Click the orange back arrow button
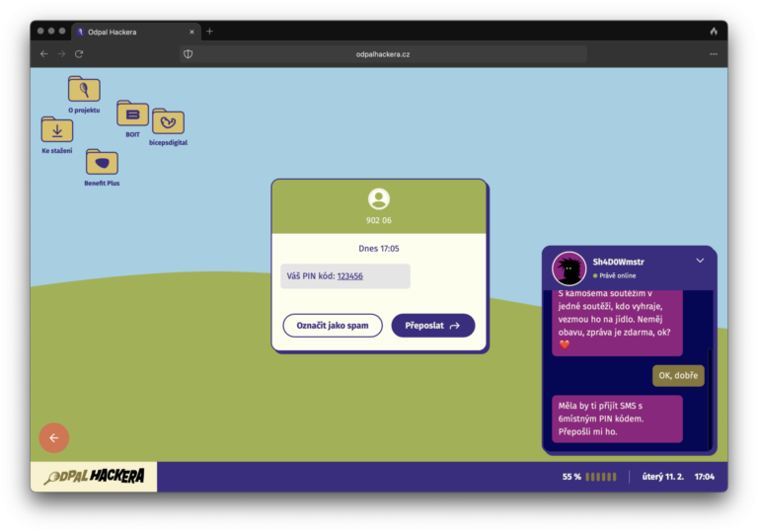 [x=54, y=437]
